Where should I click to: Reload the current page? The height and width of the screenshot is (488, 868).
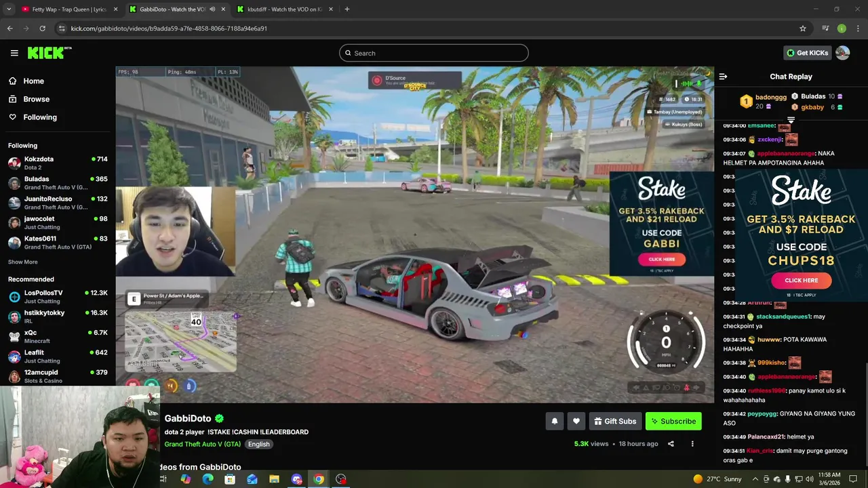42,28
